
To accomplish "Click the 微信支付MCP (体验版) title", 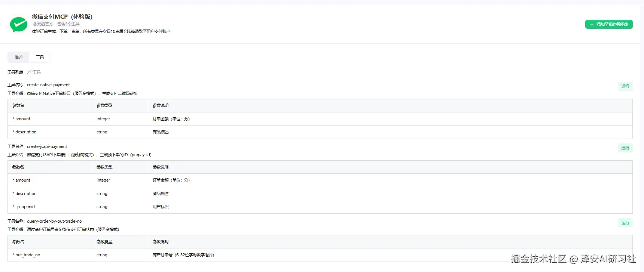I will pos(62,17).
